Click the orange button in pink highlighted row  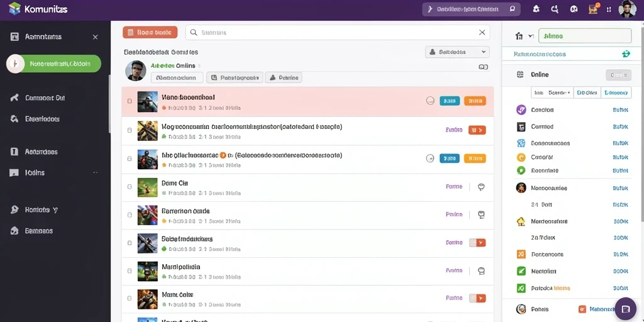[x=475, y=101]
